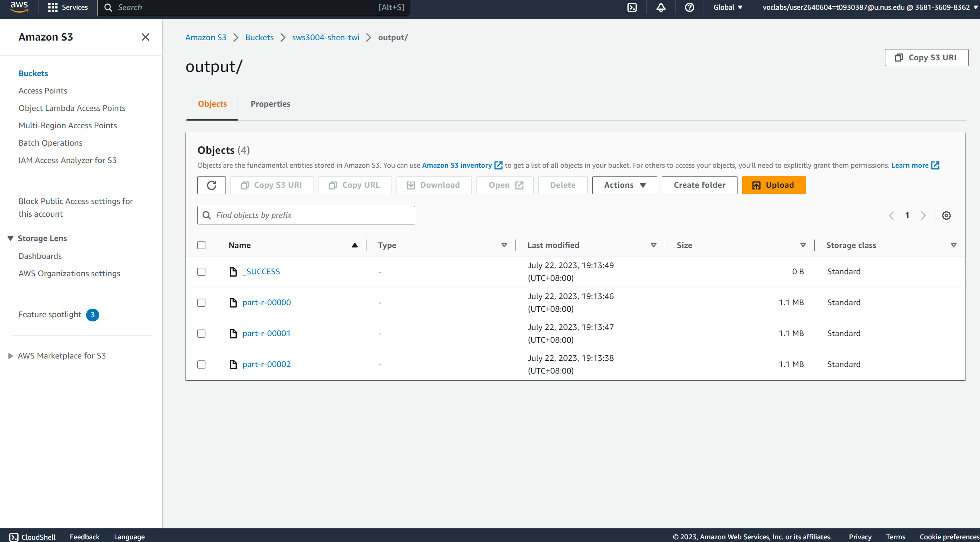
Task: Check the _SUCCESS object checkbox
Action: 201,272
